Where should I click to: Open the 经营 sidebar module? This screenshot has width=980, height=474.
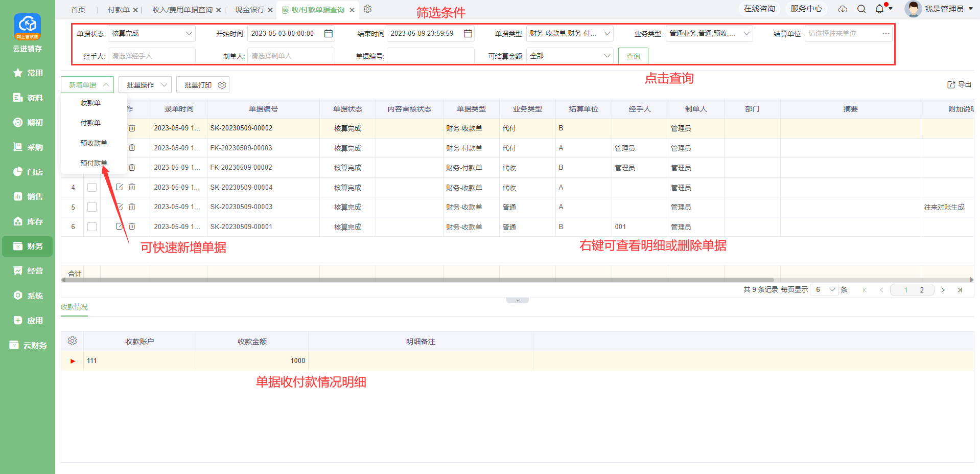point(28,270)
